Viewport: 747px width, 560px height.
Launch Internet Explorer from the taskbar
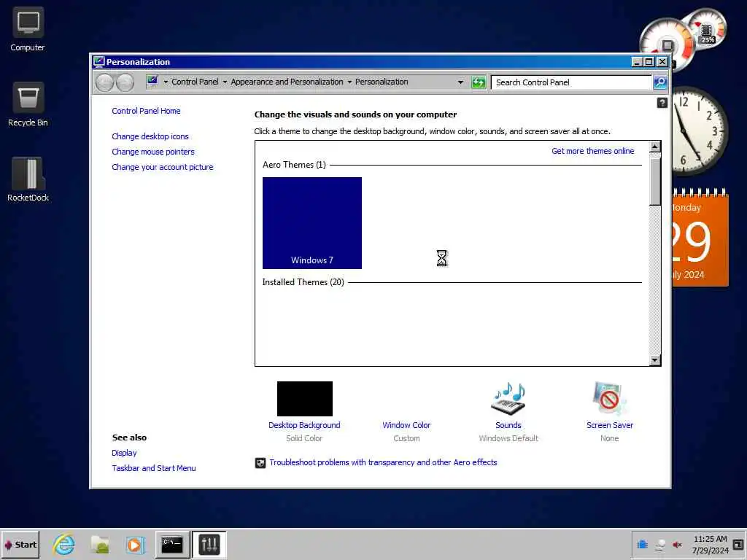(64, 545)
